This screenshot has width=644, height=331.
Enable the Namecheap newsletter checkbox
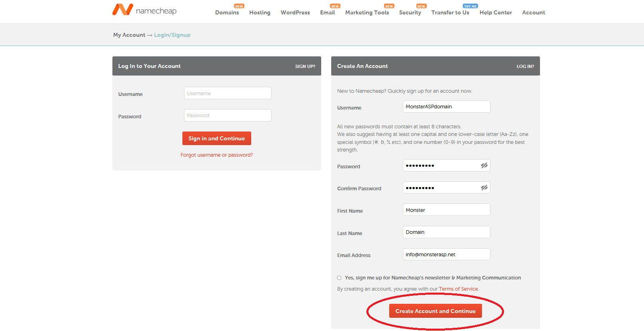[339, 278]
